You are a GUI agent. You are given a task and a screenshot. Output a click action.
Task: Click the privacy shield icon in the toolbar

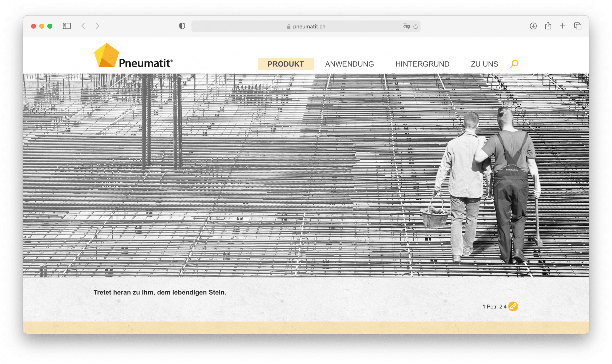click(x=182, y=26)
